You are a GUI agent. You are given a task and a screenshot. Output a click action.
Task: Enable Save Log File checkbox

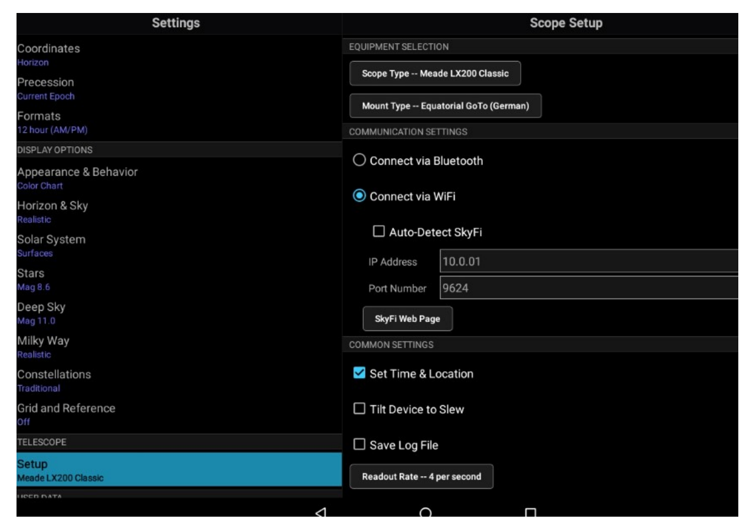359,445
